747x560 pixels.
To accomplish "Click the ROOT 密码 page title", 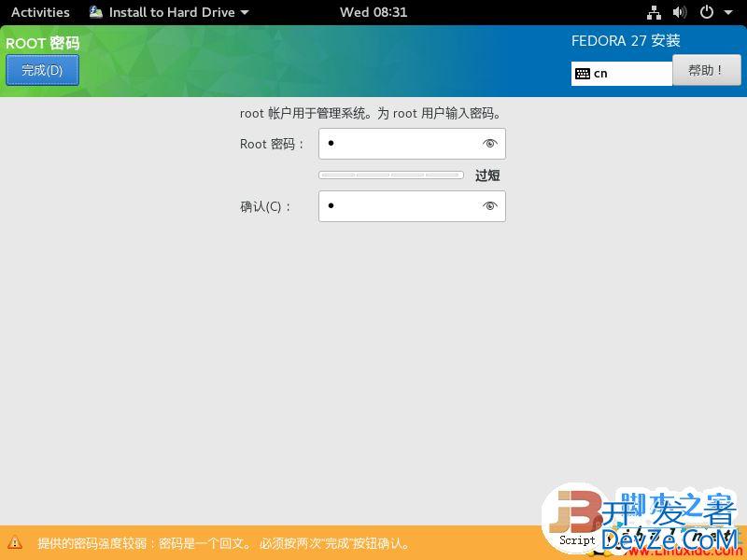I will 42,43.
